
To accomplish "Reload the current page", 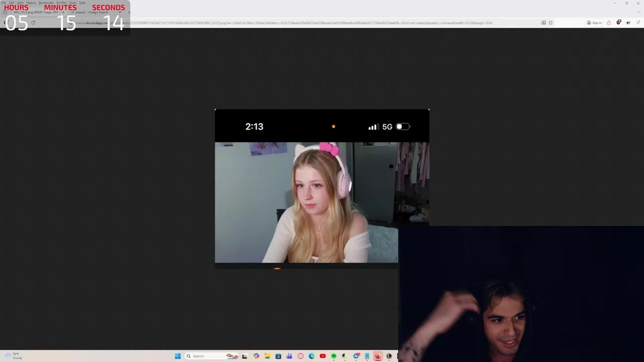I will tap(33, 23).
